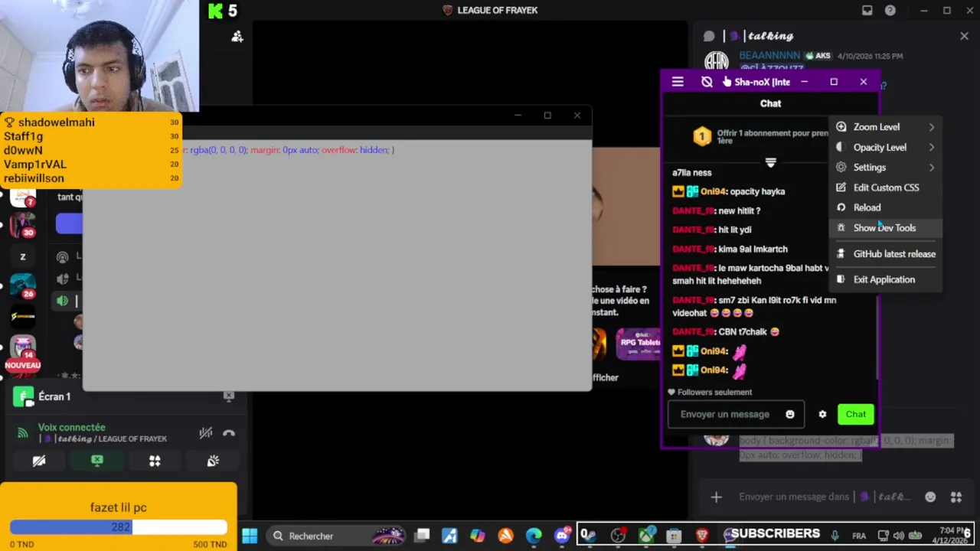Type area: click Envoyer un message dans talking
Image resolution: width=980 pixels, height=551 pixels.
tap(825, 497)
